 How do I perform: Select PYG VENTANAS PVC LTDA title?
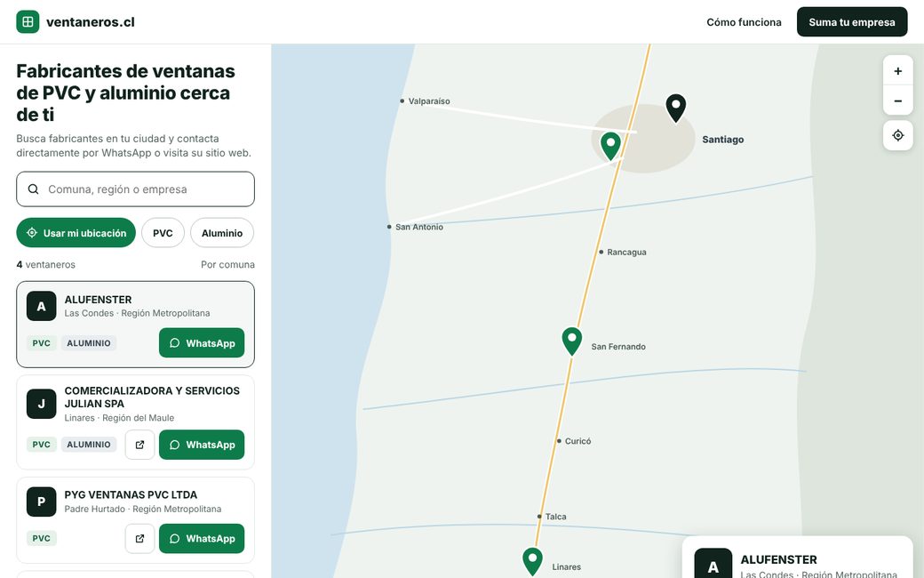point(131,494)
